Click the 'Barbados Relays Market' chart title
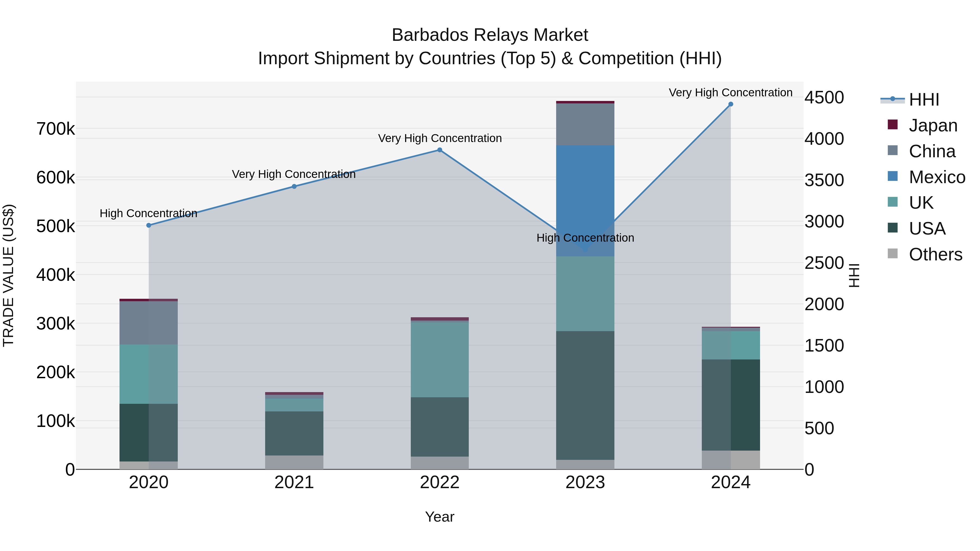This screenshot has height=551, width=980. click(490, 35)
